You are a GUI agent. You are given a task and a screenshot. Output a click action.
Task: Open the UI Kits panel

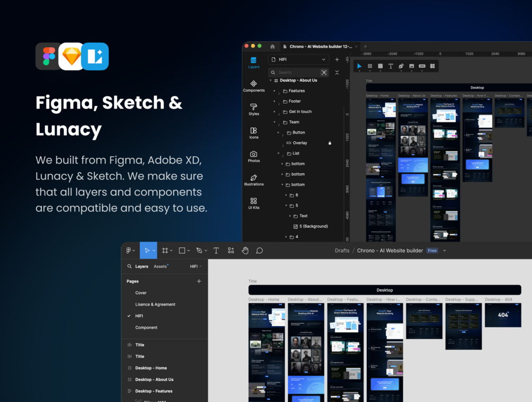click(254, 203)
